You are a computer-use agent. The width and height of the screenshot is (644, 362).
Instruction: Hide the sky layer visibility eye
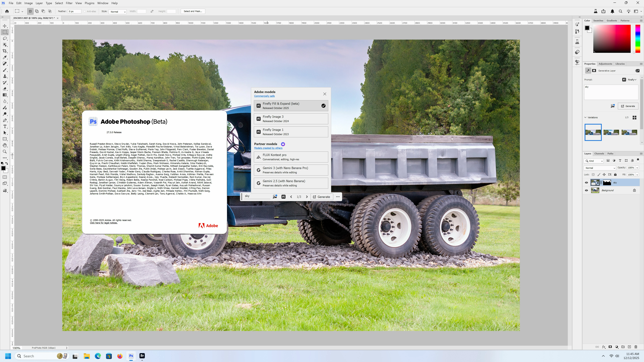point(587,183)
